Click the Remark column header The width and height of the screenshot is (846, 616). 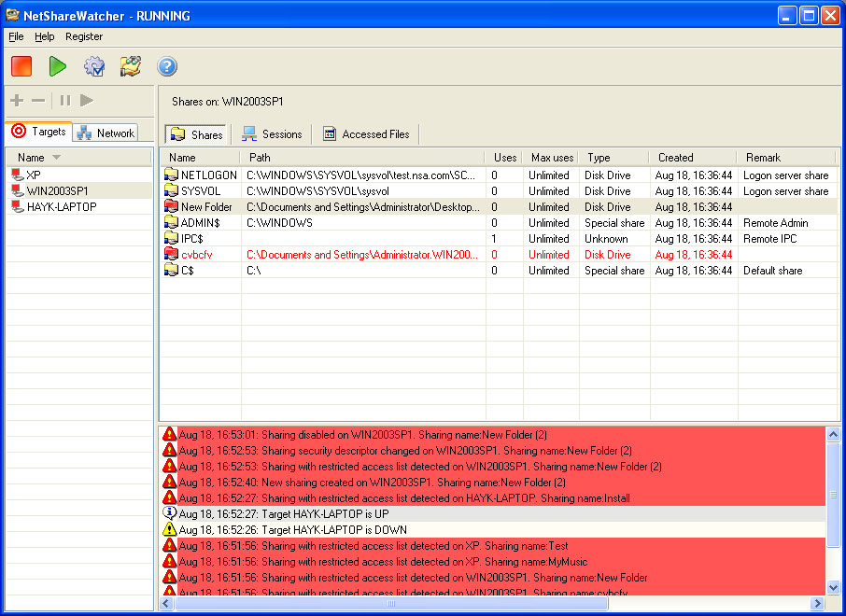[788, 158]
